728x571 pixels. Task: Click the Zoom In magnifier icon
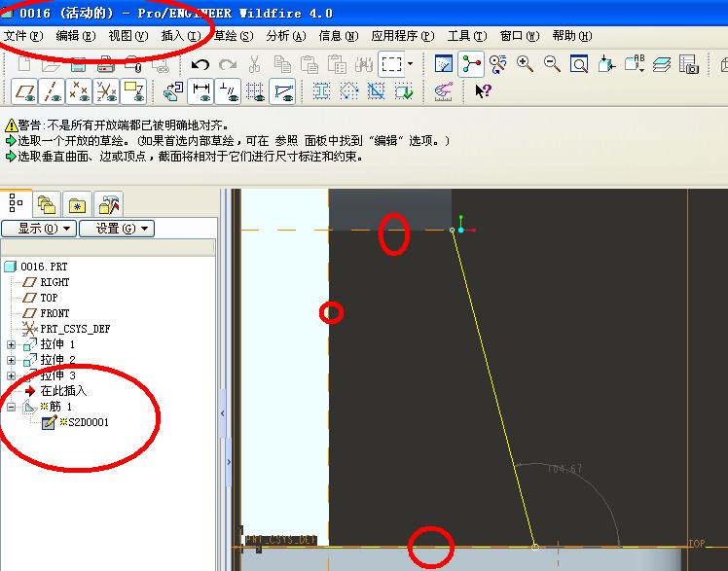[x=525, y=64]
